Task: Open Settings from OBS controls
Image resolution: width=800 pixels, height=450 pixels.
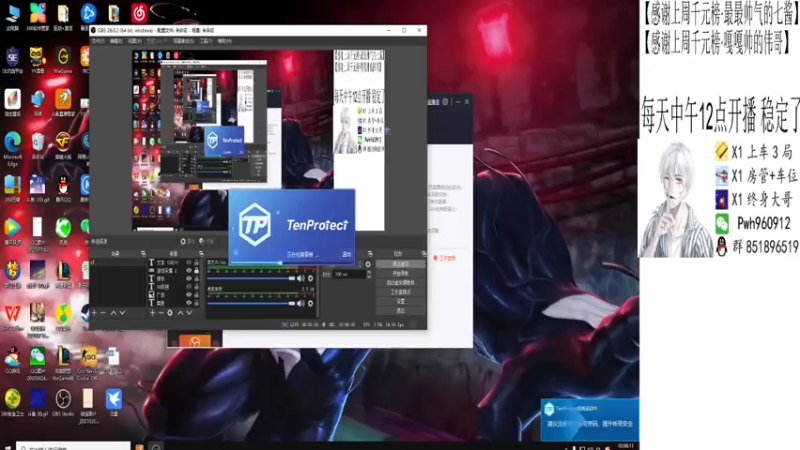Action: click(401, 301)
